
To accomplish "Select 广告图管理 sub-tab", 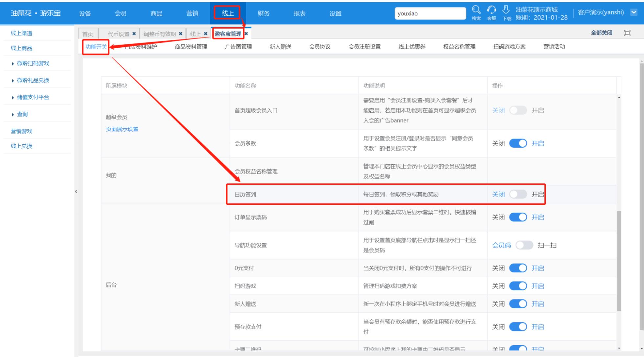I will 238,47.
